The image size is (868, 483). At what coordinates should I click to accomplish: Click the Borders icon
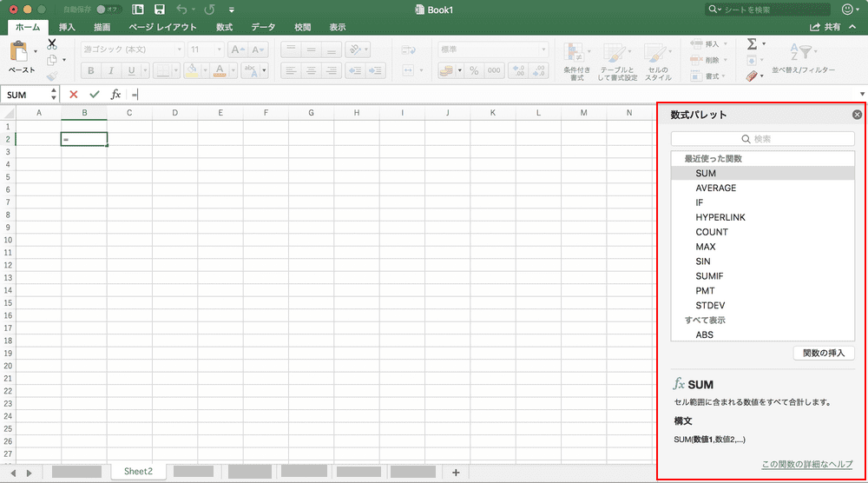[x=162, y=70]
